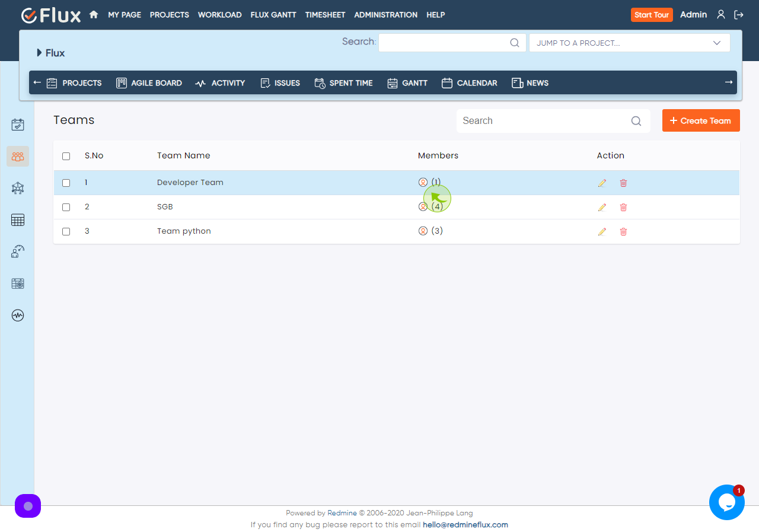The height and width of the screenshot is (532, 759).
Task: Open the user profile icon
Action: 721,15
